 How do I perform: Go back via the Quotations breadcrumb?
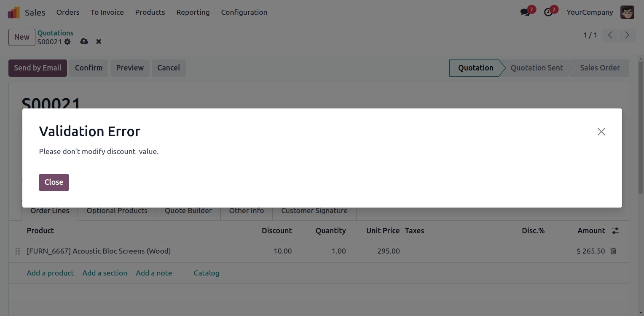tap(55, 33)
